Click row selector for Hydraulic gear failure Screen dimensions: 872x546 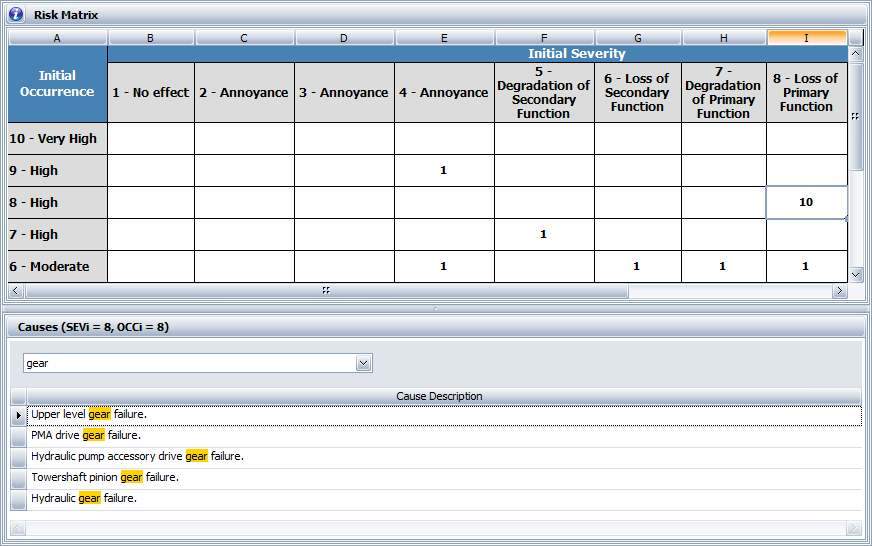click(19, 498)
